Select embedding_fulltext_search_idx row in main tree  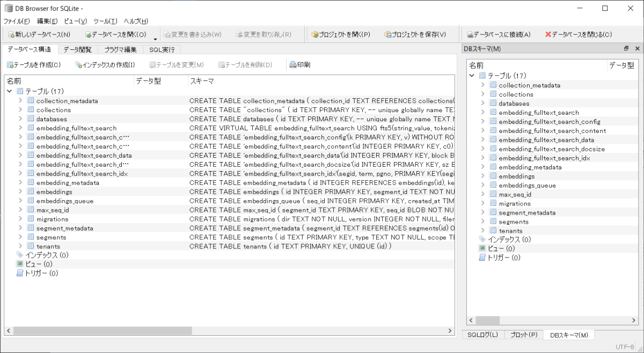click(x=230, y=173)
